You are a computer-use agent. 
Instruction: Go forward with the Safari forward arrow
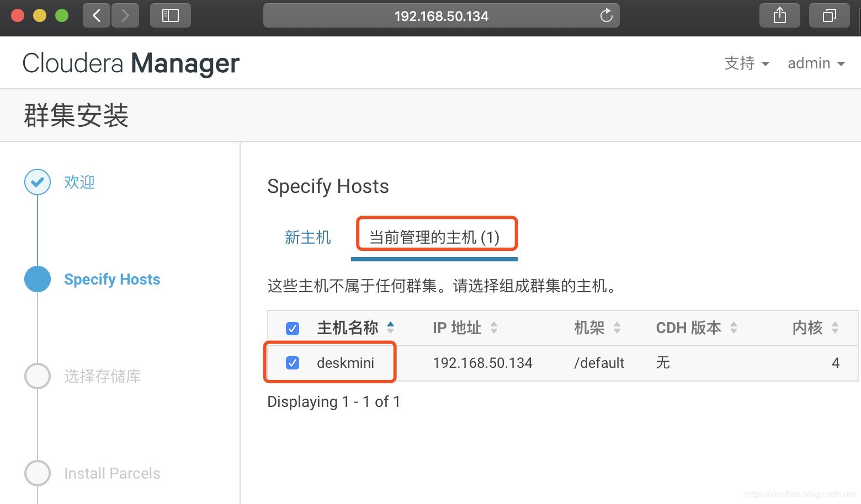(125, 15)
